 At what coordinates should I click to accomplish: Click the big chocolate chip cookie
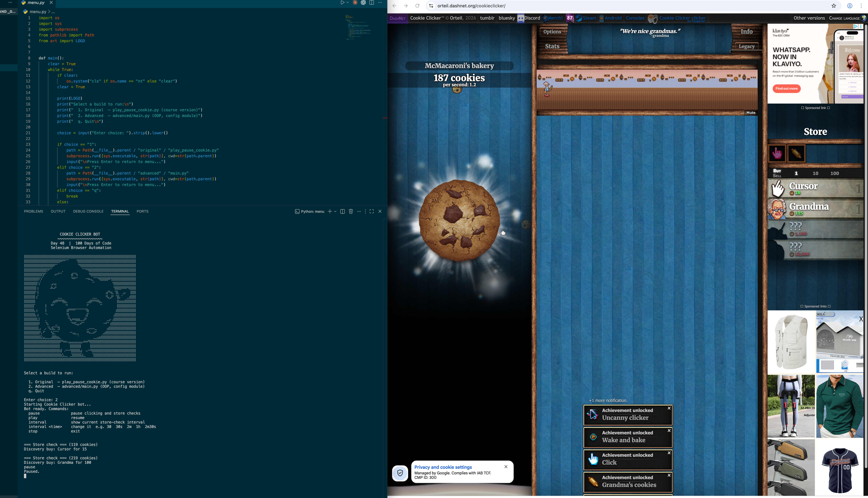coord(459,221)
